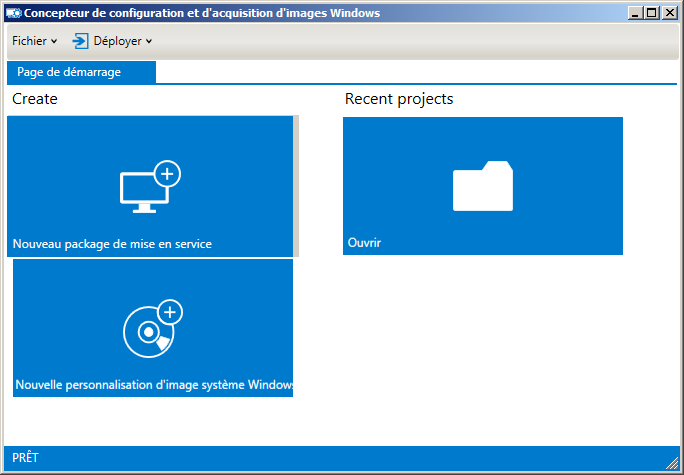Click the PRÊT status text

pyautogui.click(x=25, y=458)
